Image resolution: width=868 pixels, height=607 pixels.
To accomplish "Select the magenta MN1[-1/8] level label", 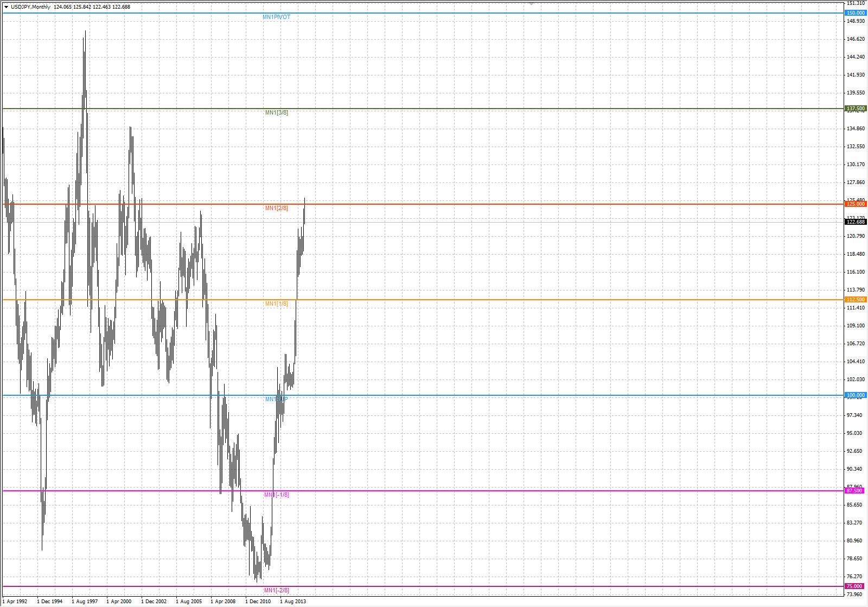I will click(276, 495).
